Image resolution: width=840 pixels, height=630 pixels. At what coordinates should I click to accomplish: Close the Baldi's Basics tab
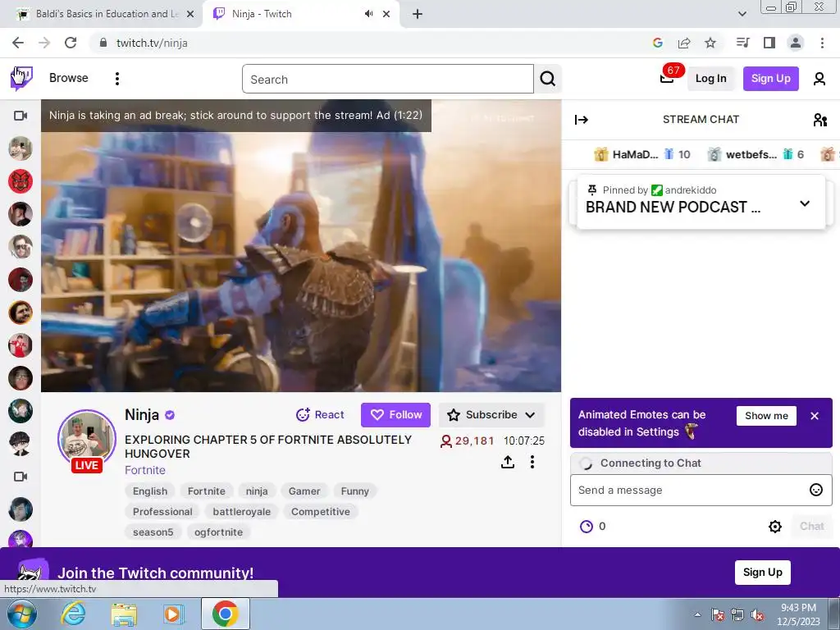(x=189, y=14)
